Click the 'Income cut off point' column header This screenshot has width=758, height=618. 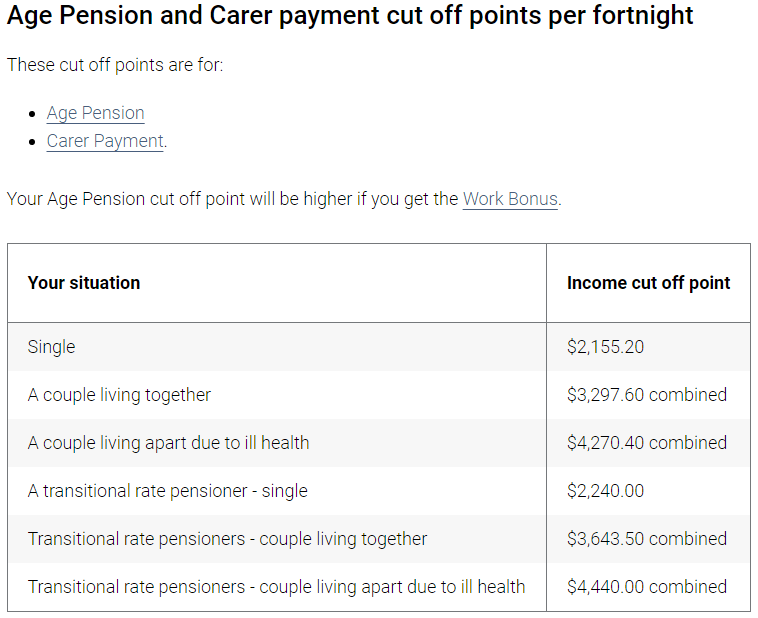(648, 283)
